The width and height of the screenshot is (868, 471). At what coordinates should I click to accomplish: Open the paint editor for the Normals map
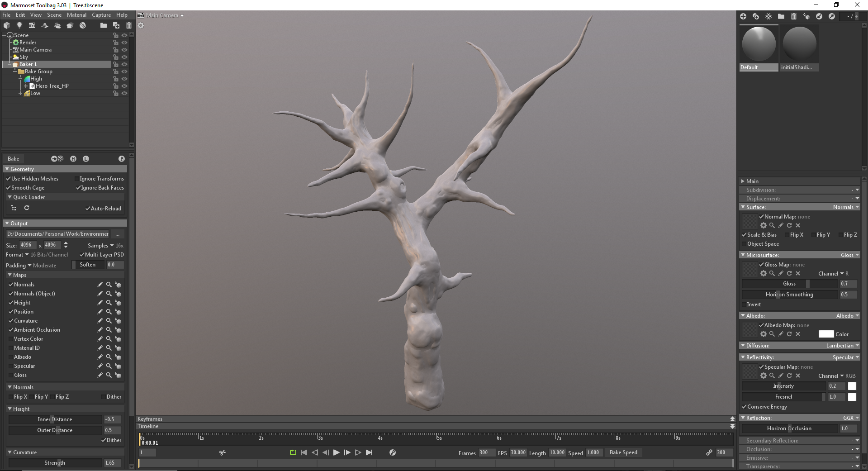click(100, 284)
